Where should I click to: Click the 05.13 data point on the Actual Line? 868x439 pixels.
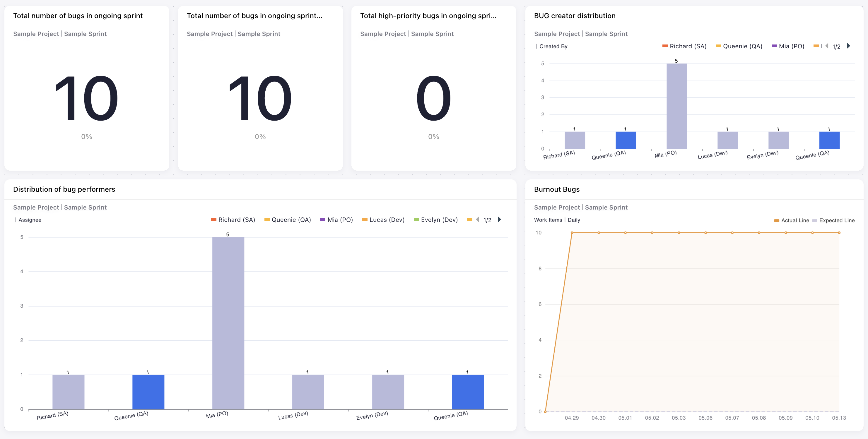click(839, 233)
